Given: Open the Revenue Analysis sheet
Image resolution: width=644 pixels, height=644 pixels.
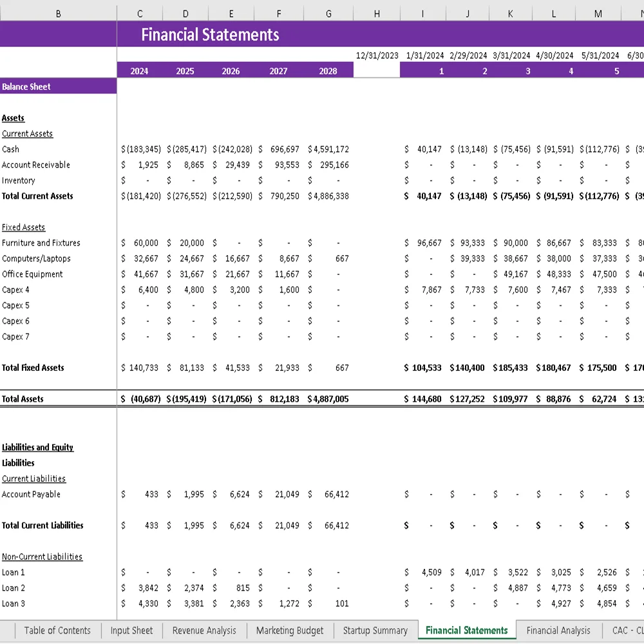Looking at the screenshot, I should tap(204, 631).
